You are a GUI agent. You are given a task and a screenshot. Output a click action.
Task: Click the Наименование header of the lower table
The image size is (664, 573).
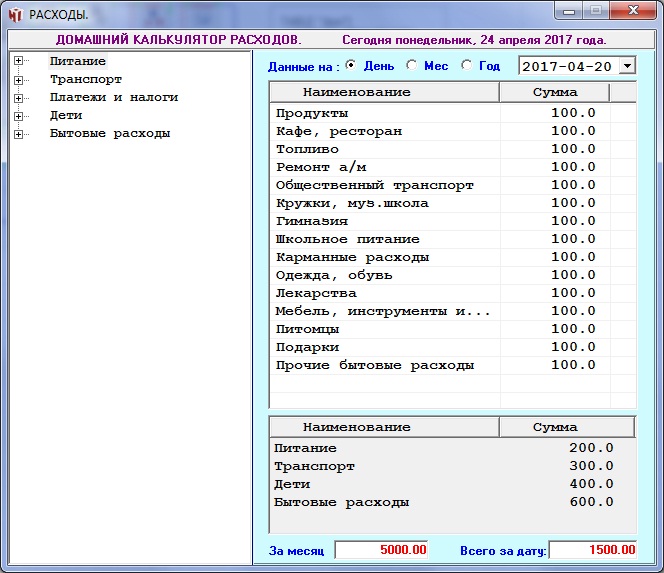tap(385, 427)
